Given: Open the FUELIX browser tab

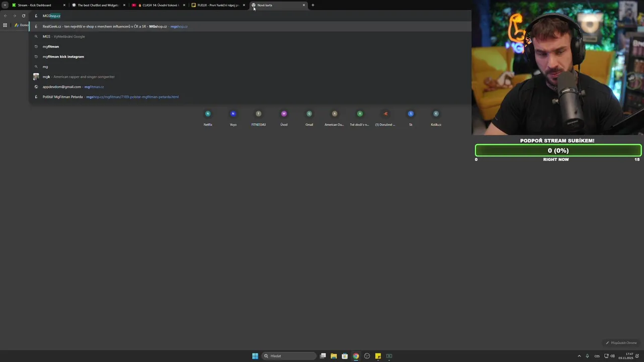Looking at the screenshot, I should 217,5.
